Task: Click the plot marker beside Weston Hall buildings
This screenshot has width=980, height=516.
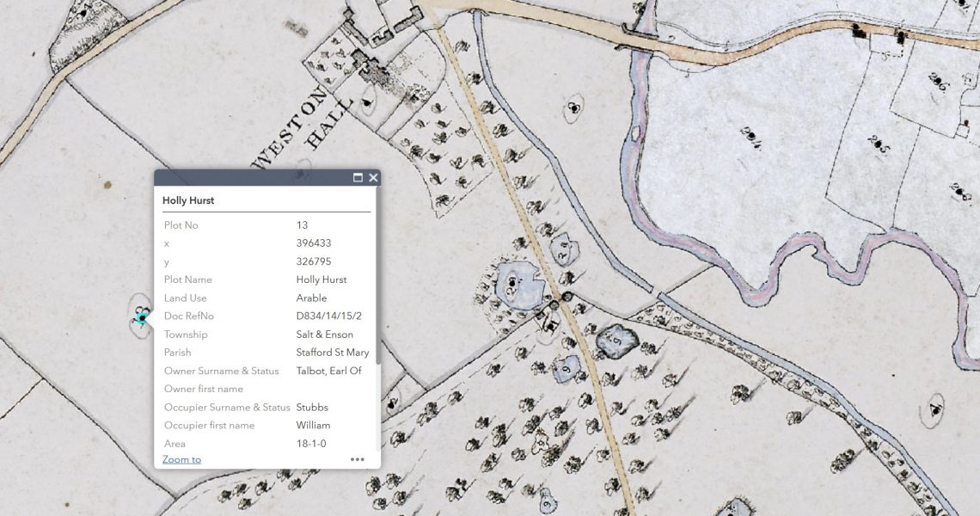Action: (368, 104)
